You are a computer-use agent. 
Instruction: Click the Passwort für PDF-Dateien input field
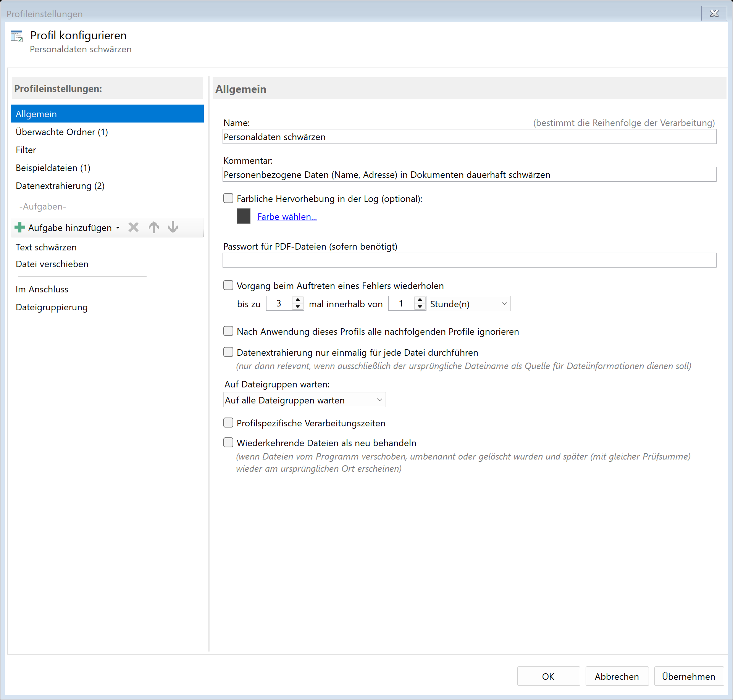pyautogui.click(x=469, y=260)
